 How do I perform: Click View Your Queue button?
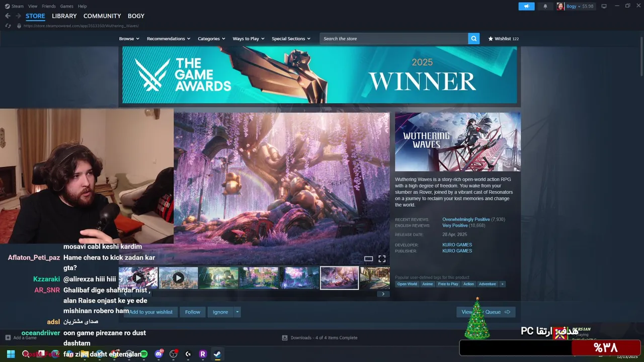(486, 312)
